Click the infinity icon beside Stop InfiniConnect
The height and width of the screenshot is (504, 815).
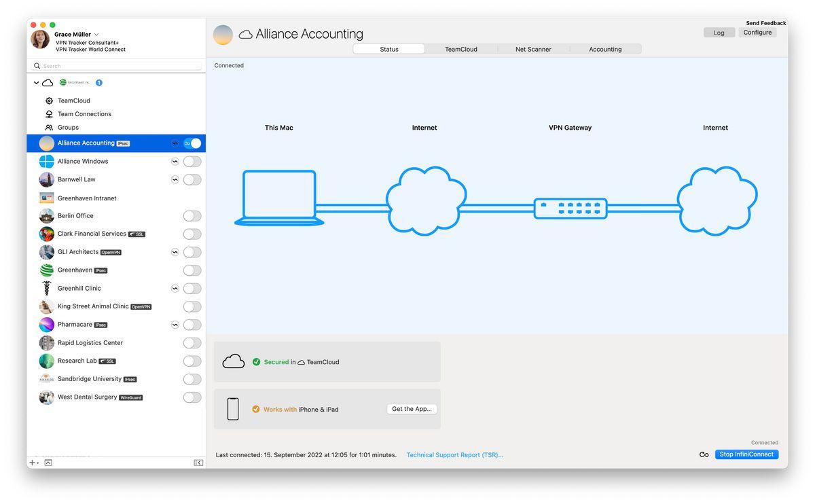(704, 454)
